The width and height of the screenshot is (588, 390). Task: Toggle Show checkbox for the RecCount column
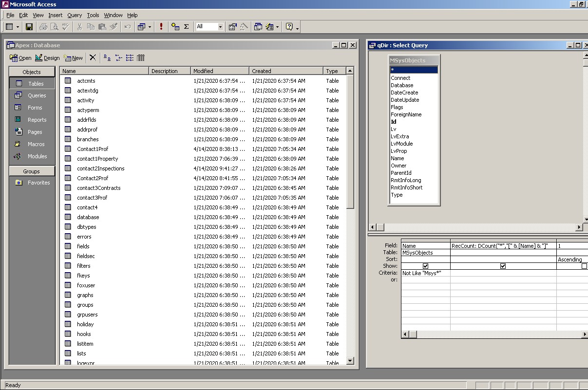click(503, 266)
